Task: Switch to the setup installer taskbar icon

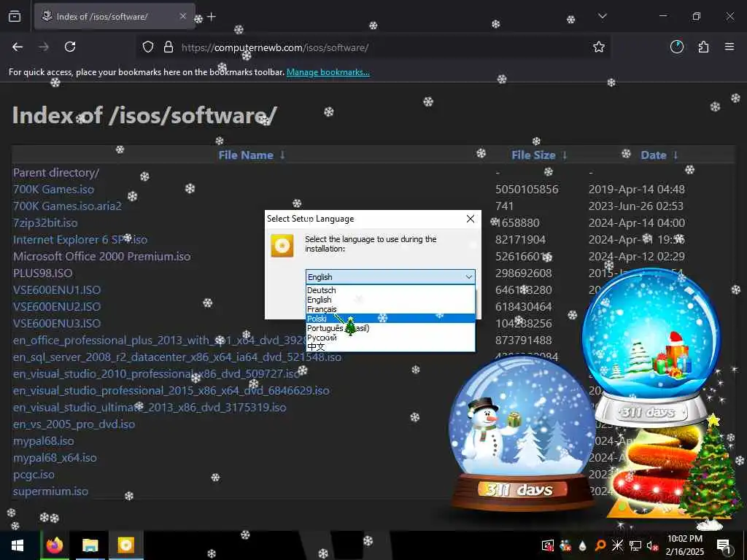Action: point(125,545)
